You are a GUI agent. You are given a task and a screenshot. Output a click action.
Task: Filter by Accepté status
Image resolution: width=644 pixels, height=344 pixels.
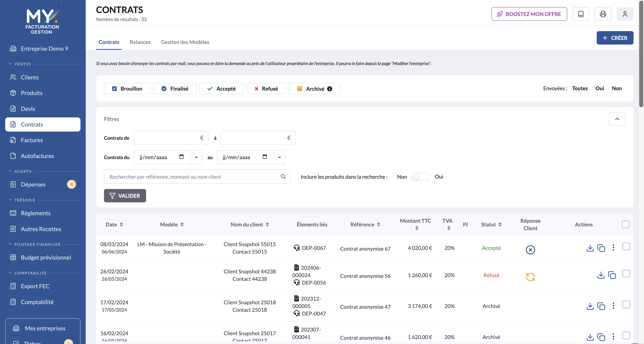221,89
